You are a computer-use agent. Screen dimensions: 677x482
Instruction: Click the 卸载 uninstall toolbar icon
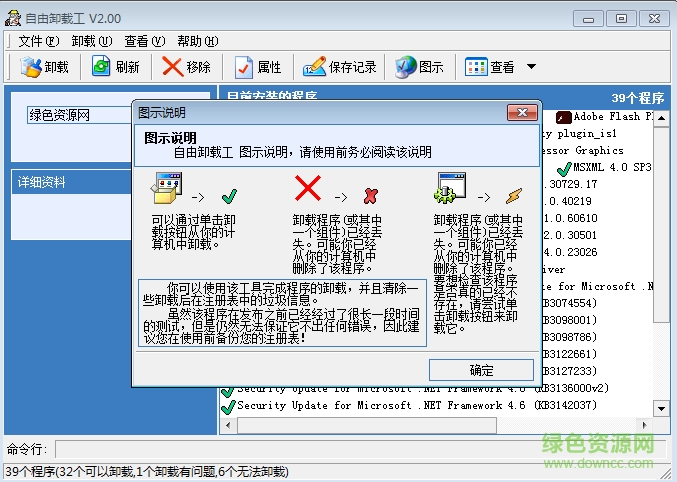[31, 67]
